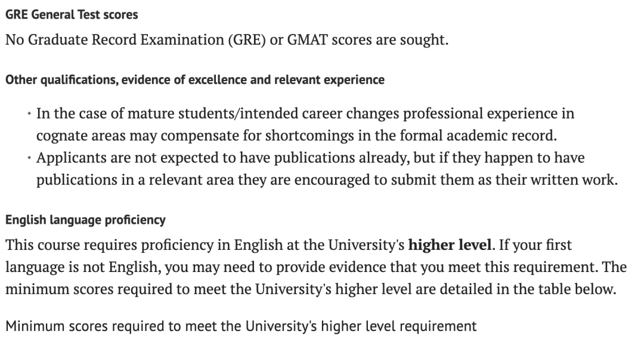Image resolution: width=644 pixels, height=340 pixels.
Task: Click the 'Minimum scores required' table caption
Action: (241, 326)
